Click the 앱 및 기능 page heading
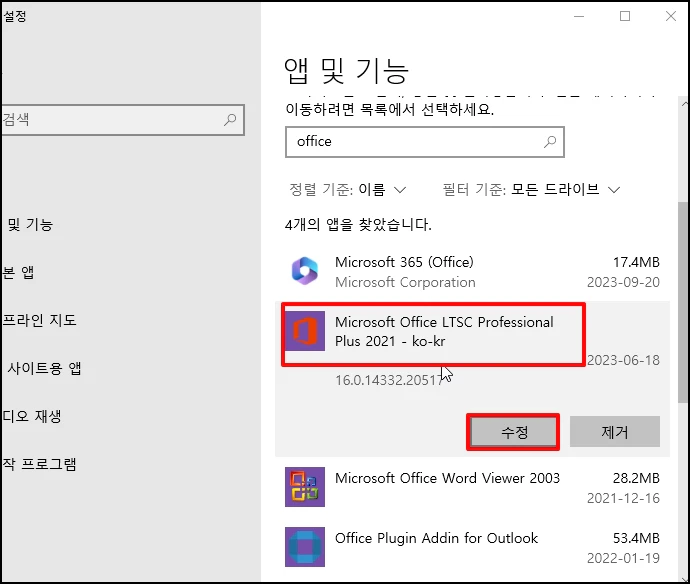The image size is (690, 584). tap(346, 70)
